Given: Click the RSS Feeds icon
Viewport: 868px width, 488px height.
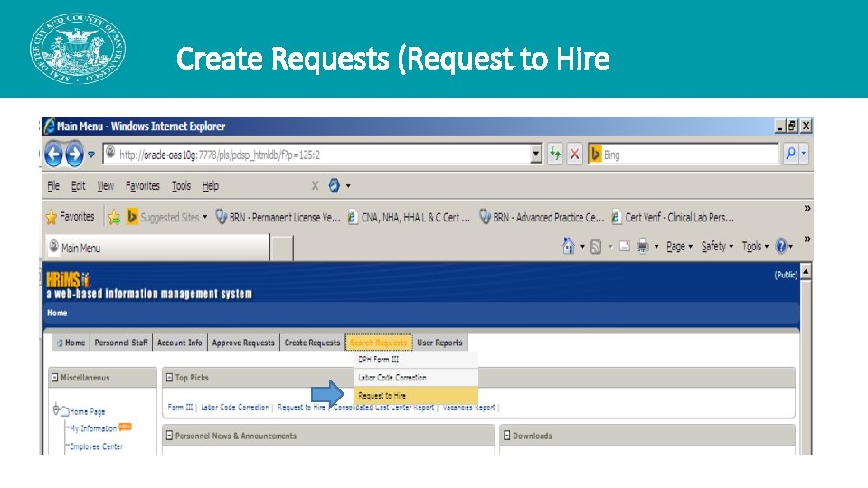Looking at the screenshot, I should point(596,247).
